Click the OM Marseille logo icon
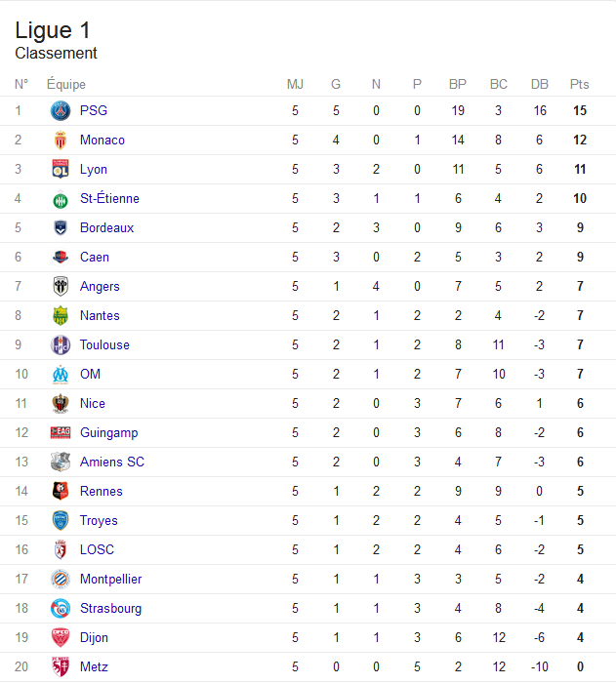 [x=61, y=375]
